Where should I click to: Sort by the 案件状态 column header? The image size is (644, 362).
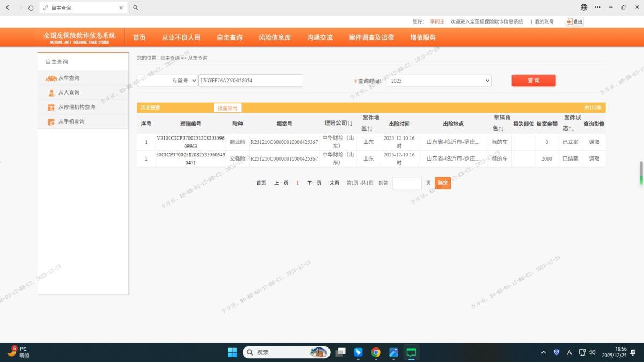(572, 123)
